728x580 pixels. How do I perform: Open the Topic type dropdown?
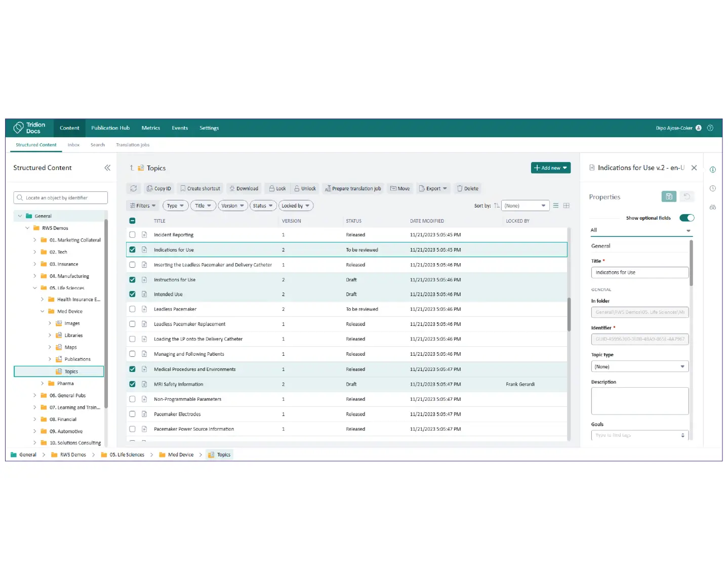[639, 366]
